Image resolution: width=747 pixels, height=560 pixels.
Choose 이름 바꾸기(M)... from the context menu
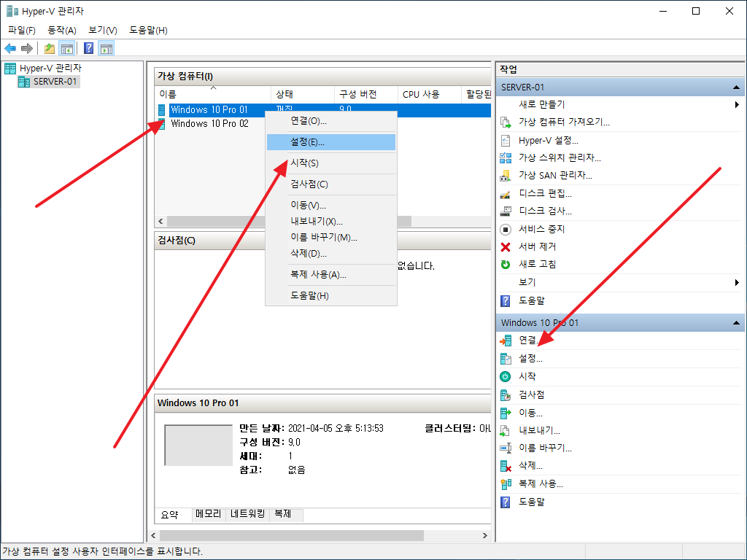click(x=331, y=237)
